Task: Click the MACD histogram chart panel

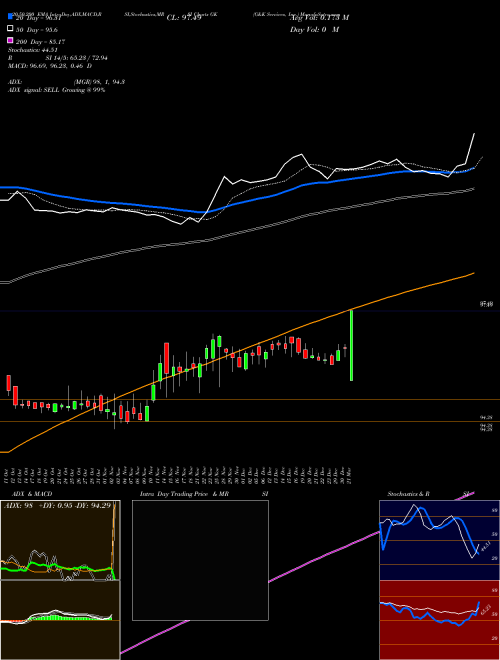Action: [60, 620]
